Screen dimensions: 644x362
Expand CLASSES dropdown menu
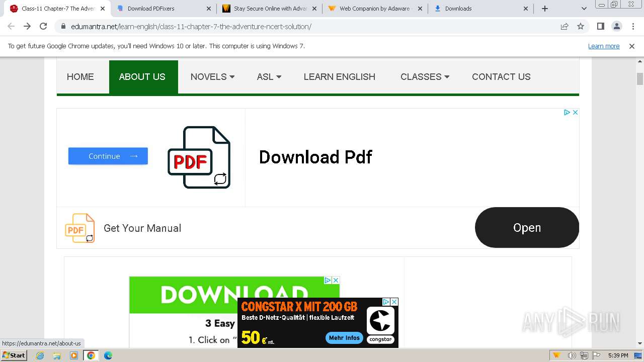tap(425, 77)
